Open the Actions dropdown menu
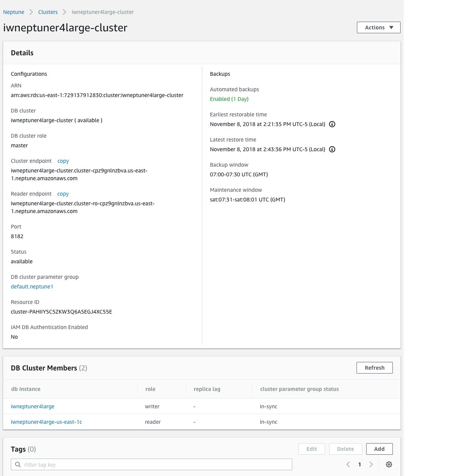 378,27
